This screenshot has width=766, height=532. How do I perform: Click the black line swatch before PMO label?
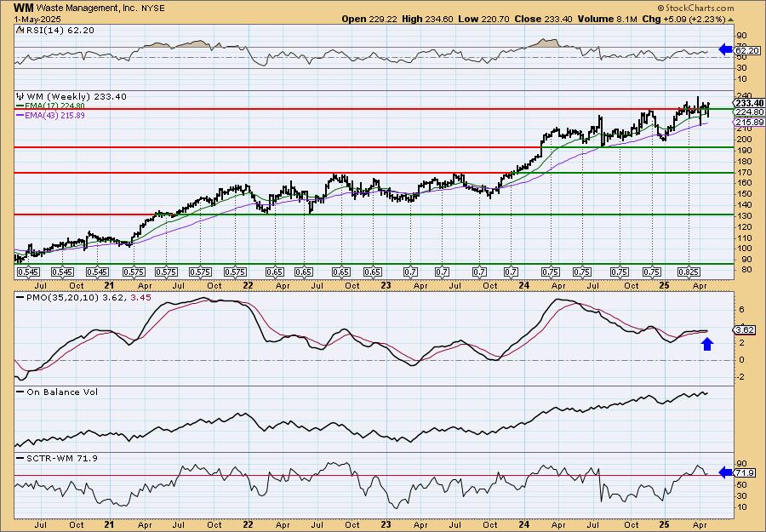(x=20, y=298)
